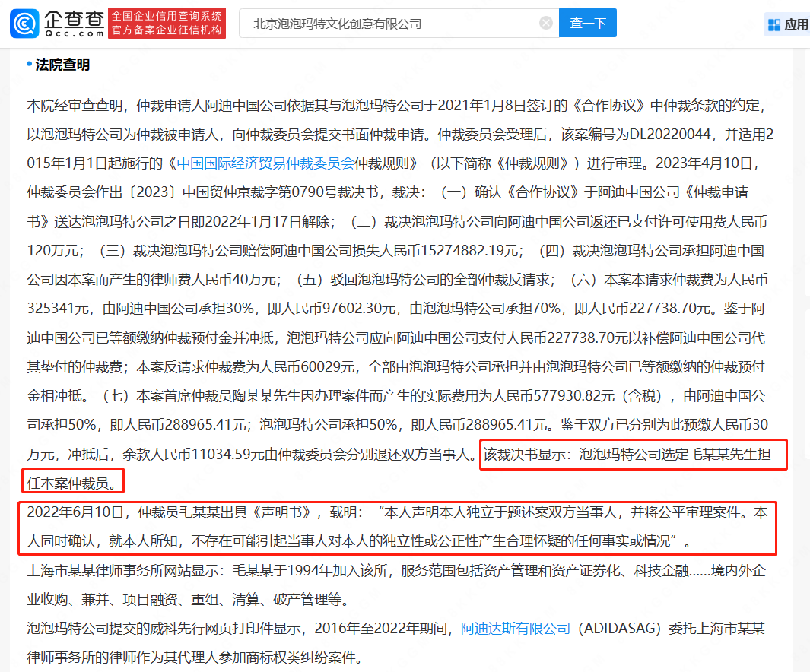Click the 企查查 brand name text
The width and height of the screenshot is (810, 672).
pos(75,20)
